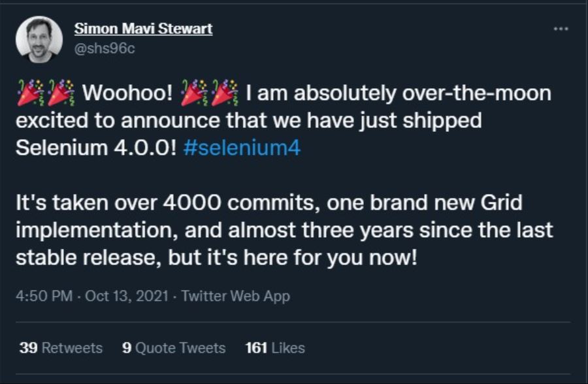Open the three-dot more options menu
Viewport: 588px width, 384px height.
coord(561,29)
